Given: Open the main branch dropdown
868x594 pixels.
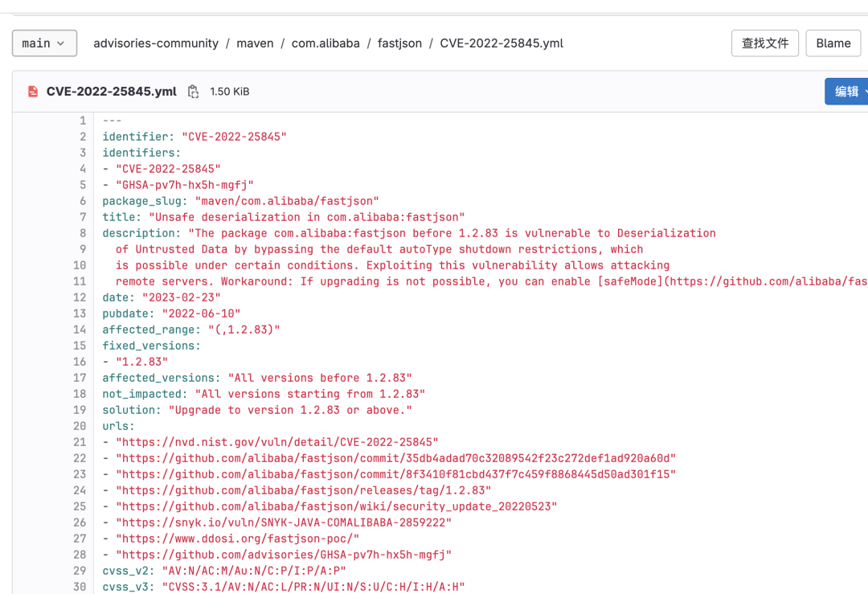Looking at the screenshot, I should tap(44, 43).
